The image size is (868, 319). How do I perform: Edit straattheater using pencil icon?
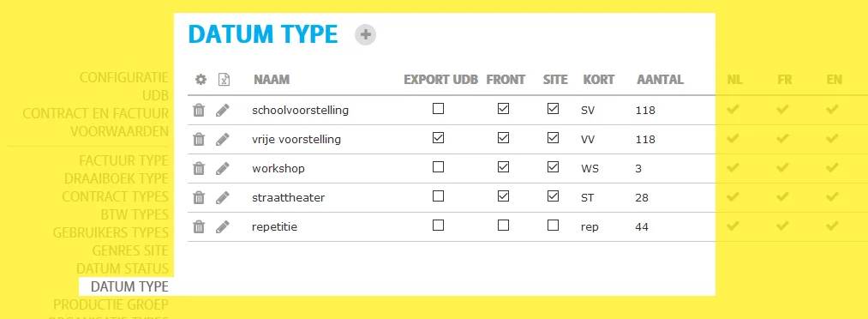(x=222, y=197)
